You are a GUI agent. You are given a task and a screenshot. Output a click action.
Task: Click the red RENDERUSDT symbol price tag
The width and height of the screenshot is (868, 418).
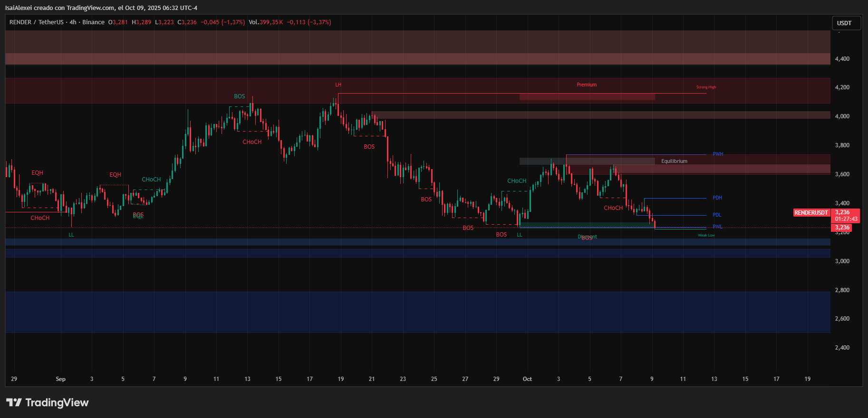click(811, 213)
